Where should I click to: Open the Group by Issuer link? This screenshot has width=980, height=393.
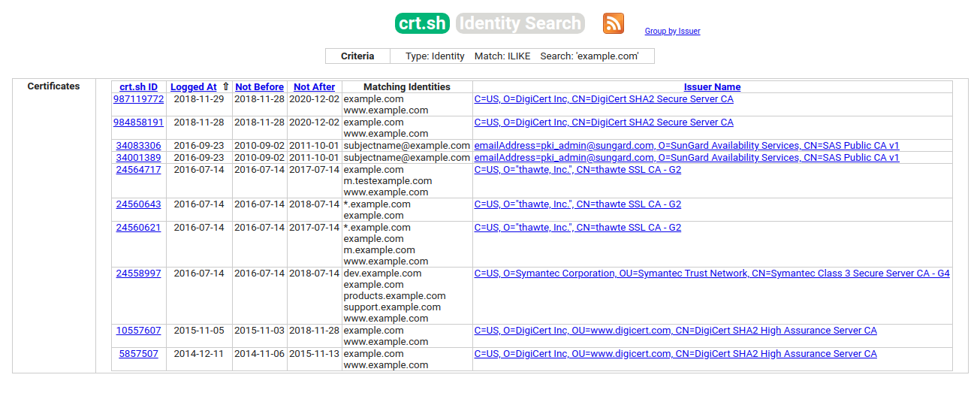672,32
